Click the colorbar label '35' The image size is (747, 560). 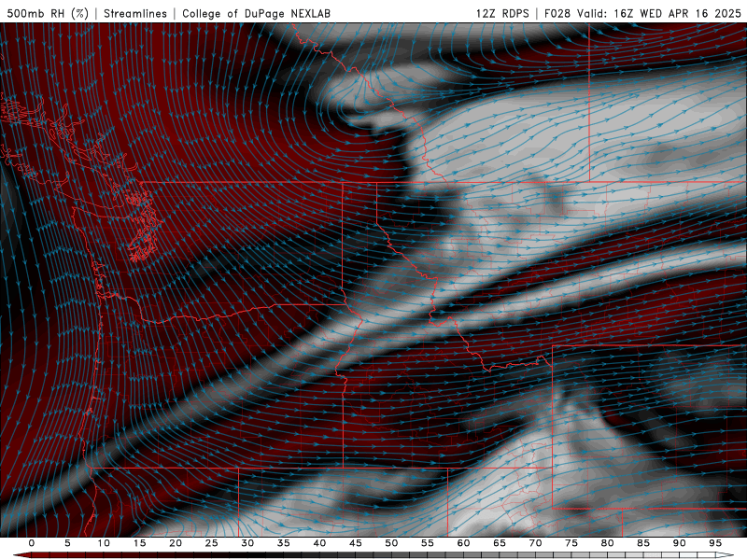click(x=284, y=543)
